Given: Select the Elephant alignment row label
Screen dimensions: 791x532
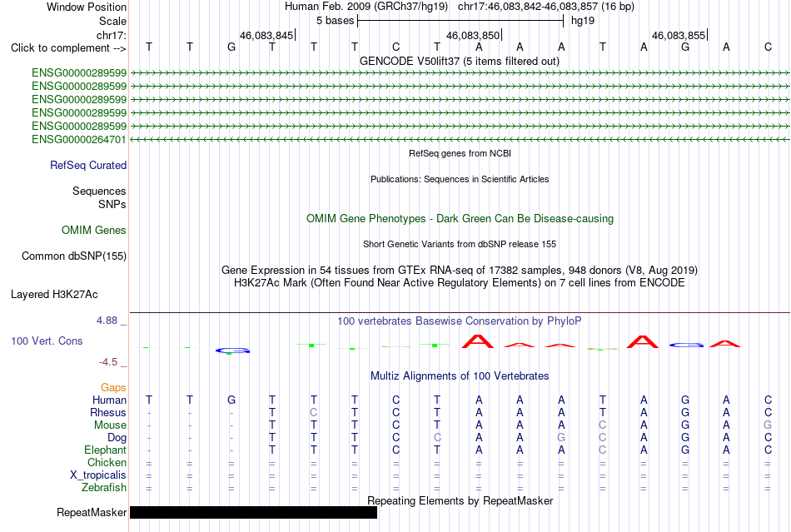Looking at the screenshot, I should (106, 450).
